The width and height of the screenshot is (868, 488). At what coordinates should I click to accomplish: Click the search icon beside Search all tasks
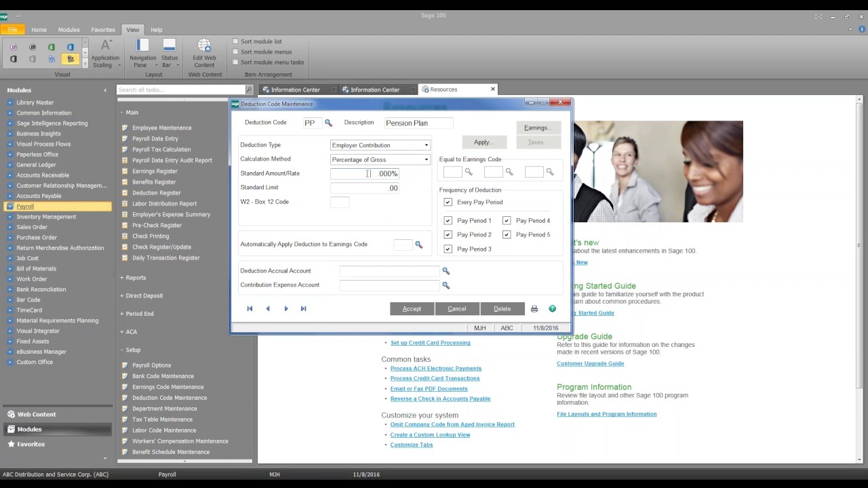click(249, 89)
